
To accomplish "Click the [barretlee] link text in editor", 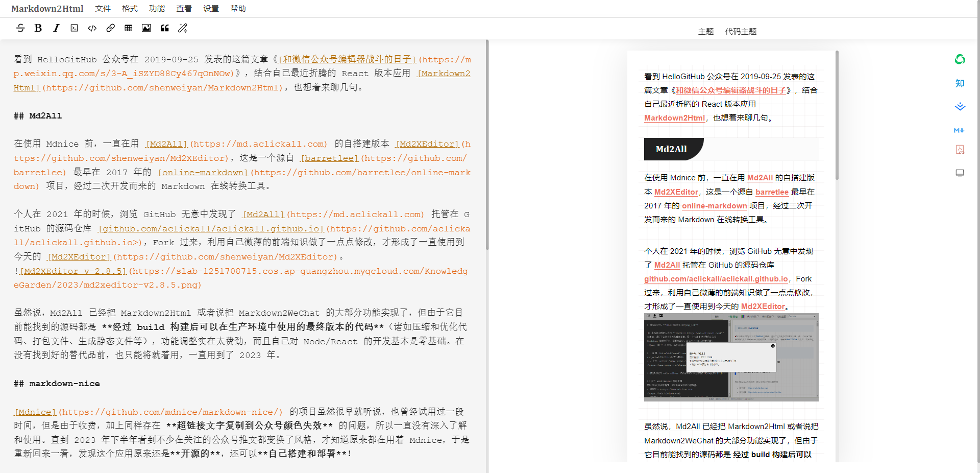I will click(330, 158).
